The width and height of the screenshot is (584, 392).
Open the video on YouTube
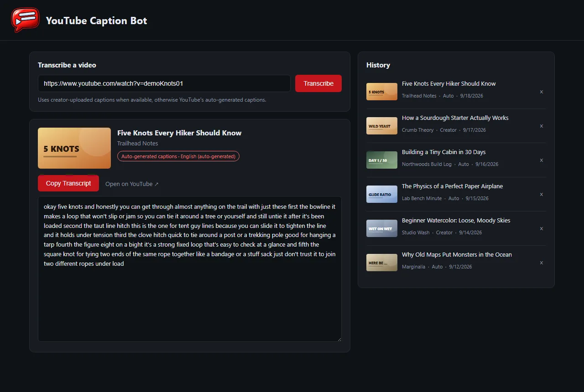click(132, 184)
